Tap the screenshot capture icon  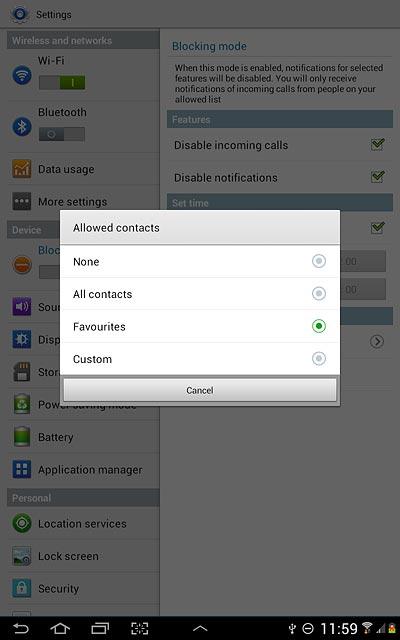pos(140,628)
